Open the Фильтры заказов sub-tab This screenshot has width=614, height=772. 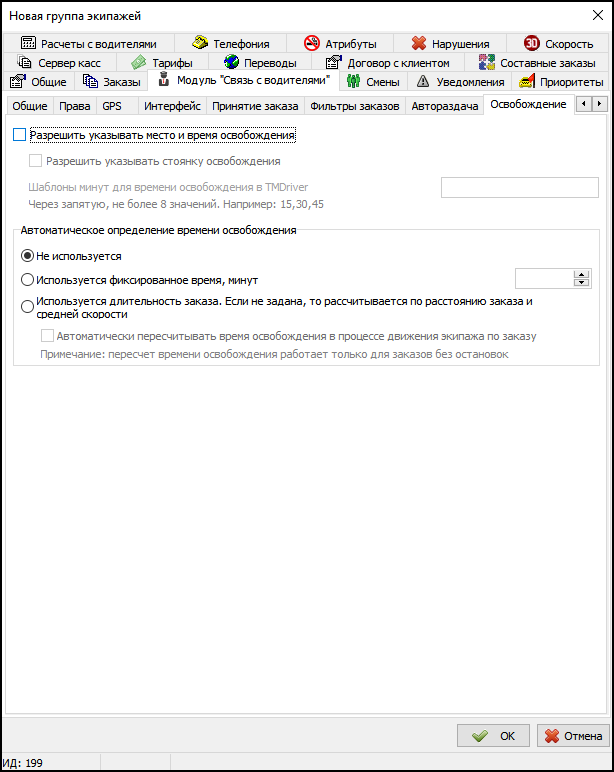354,106
